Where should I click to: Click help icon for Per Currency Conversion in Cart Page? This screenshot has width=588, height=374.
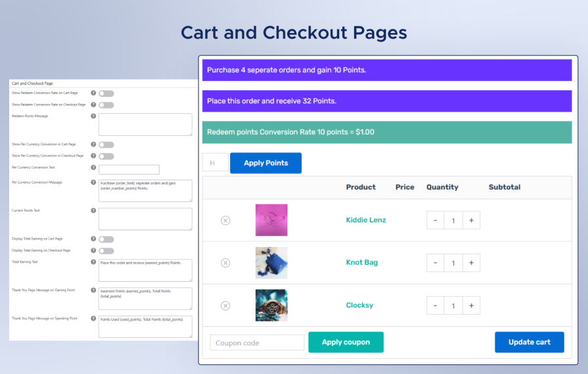click(x=93, y=144)
